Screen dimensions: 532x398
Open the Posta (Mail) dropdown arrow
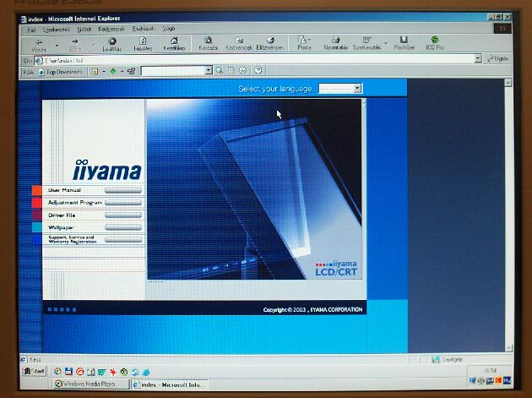pos(309,40)
